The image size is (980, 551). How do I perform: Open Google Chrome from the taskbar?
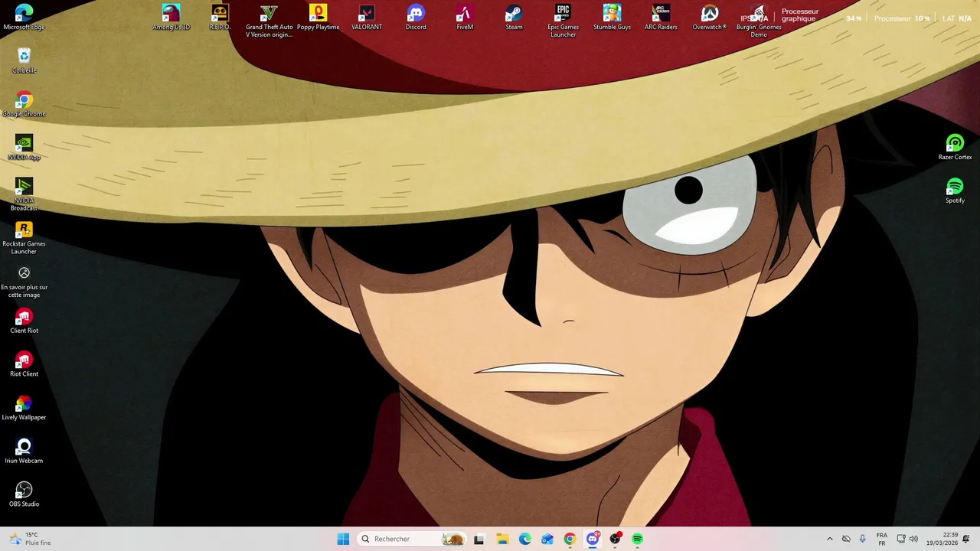click(x=570, y=539)
